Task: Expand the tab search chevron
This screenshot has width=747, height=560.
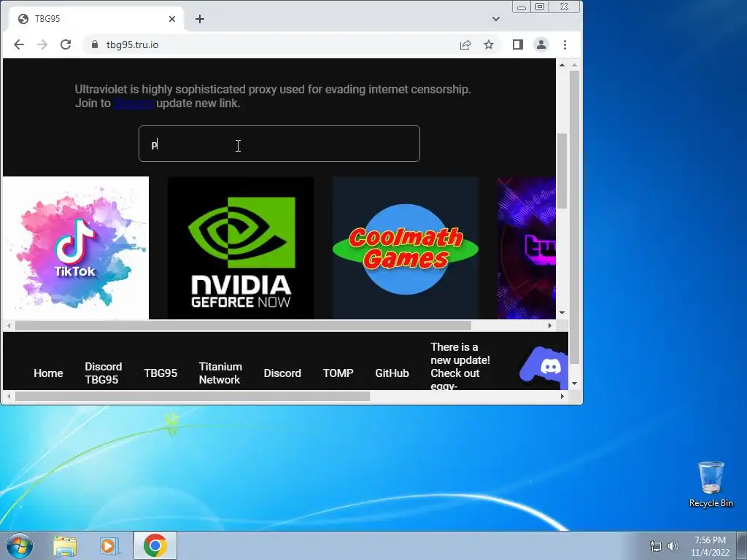Action: tap(496, 19)
